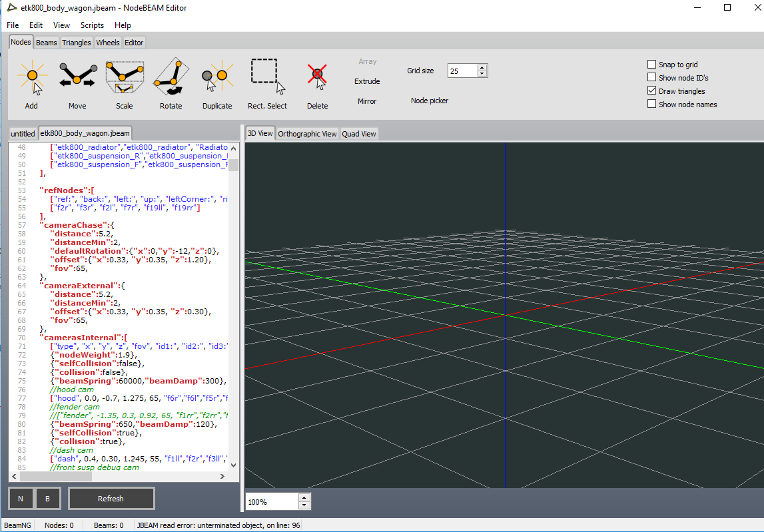
Task: Click the JBEAM read error status message
Action: pos(218,525)
